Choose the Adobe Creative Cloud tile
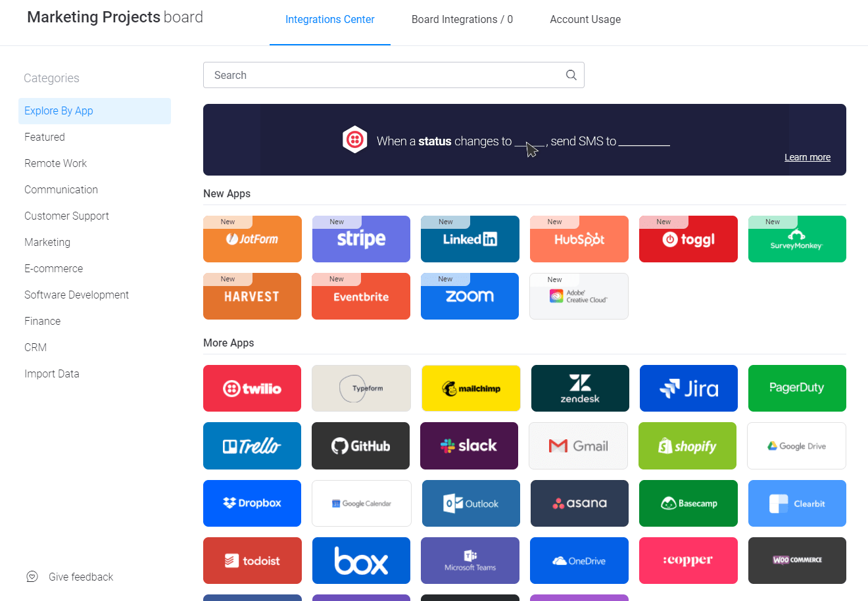 579,296
